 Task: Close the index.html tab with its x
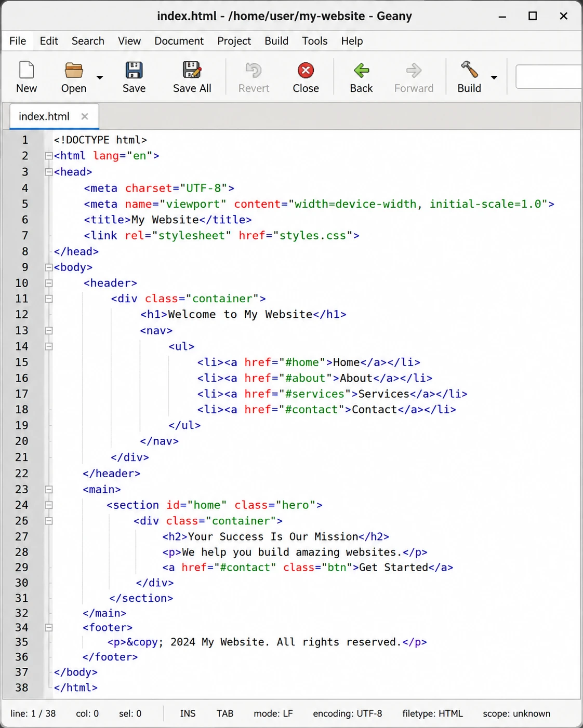point(85,116)
